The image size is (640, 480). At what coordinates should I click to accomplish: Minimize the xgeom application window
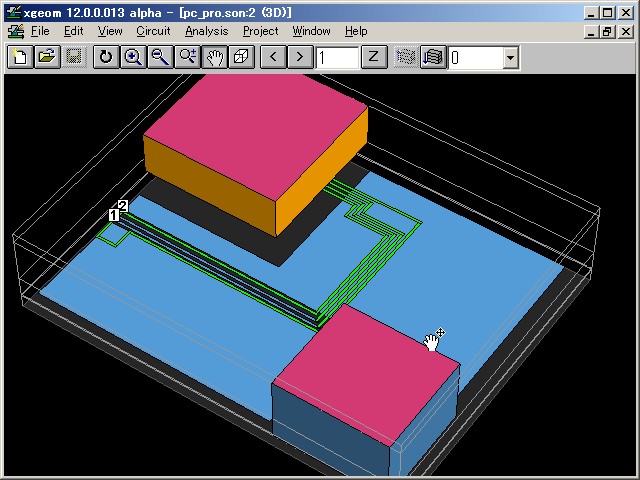pos(591,13)
